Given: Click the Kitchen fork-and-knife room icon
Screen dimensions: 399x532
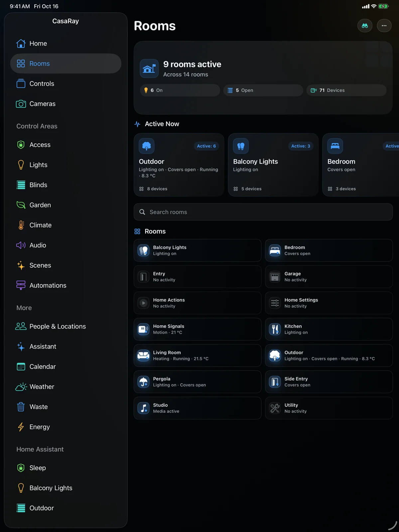Looking at the screenshot, I should [275, 329].
